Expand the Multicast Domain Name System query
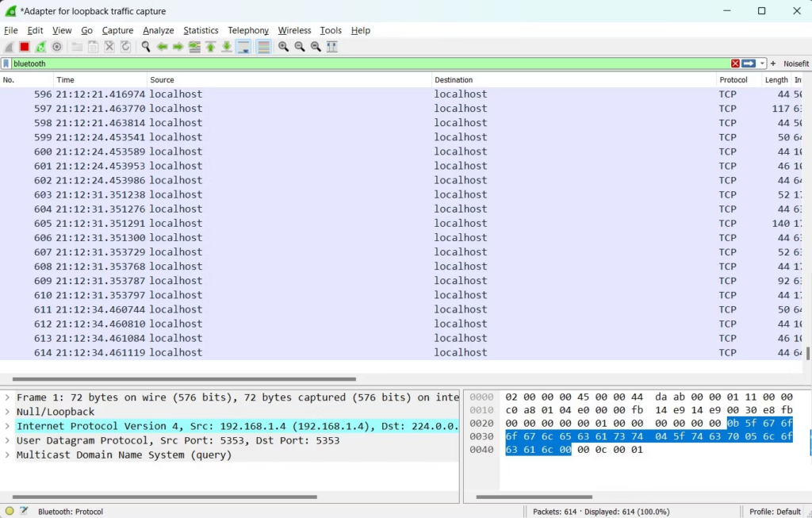 (x=6, y=455)
